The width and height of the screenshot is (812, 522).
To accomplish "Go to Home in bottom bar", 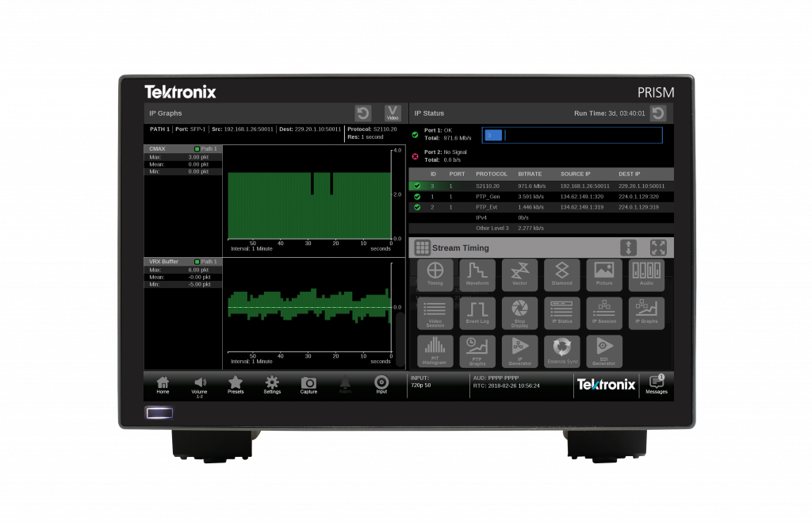I will click(x=163, y=384).
